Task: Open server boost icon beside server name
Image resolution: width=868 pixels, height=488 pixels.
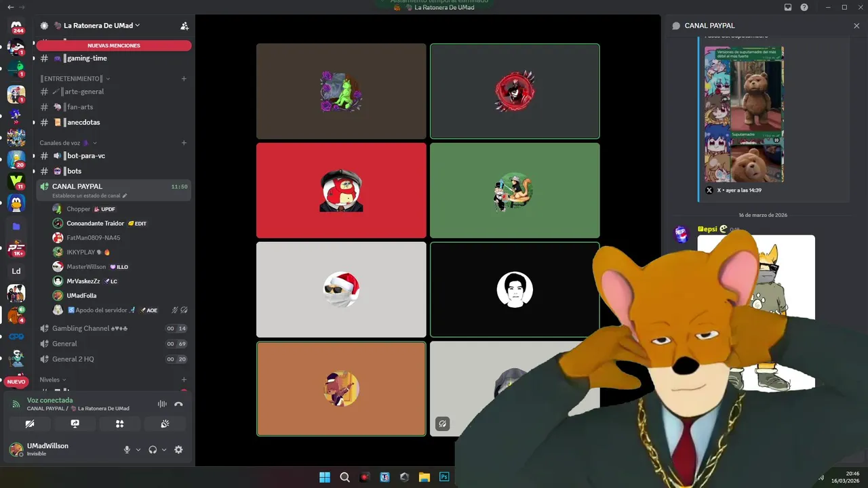Action: tap(44, 26)
